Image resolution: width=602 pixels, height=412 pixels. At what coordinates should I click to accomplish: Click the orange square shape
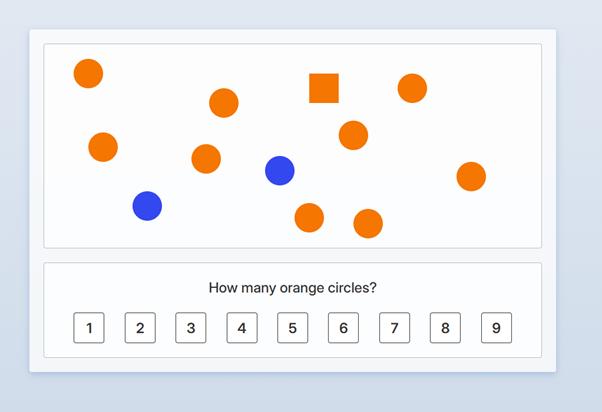(x=324, y=88)
